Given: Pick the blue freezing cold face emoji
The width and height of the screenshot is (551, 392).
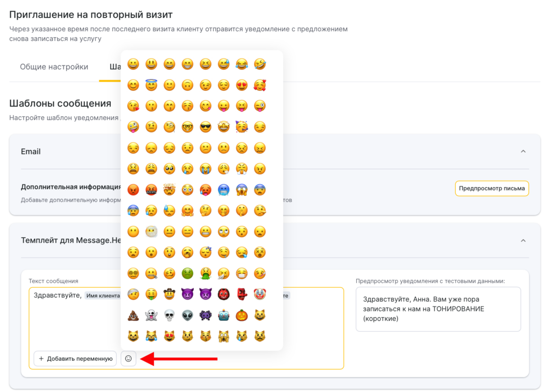Looking at the screenshot, I should [x=224, y=190].
